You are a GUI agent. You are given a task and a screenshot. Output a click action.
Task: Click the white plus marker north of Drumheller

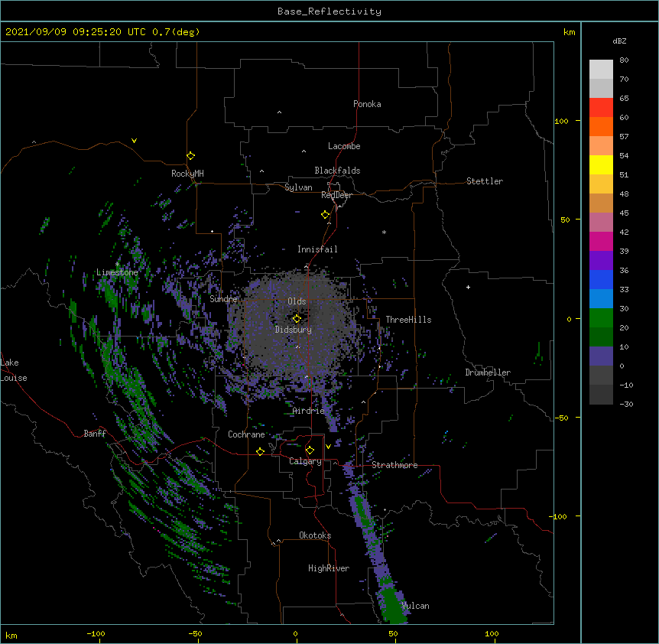pos(468,287)
